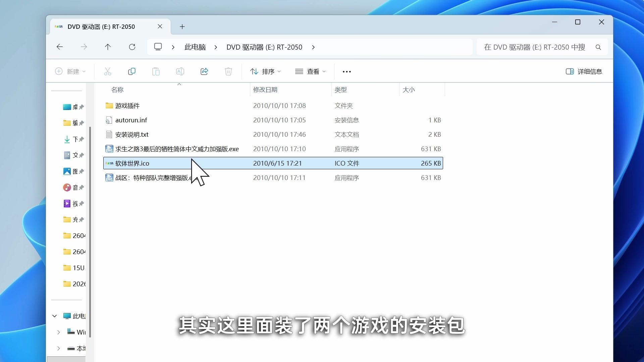Image resolution: width=644 pixels, height=362 pixels.
Task: Select the Documents item in sidebar
Action: (73, 155)
